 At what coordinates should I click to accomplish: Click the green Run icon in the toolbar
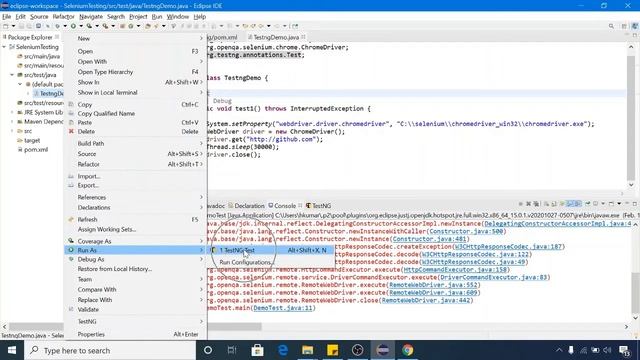(73, 26)
